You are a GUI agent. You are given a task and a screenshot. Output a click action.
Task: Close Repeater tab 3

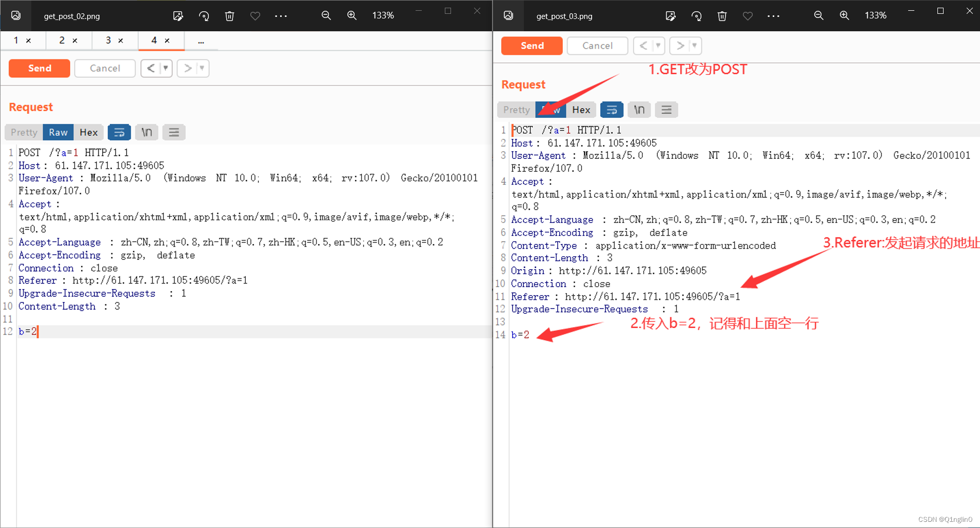click(121, 40)
